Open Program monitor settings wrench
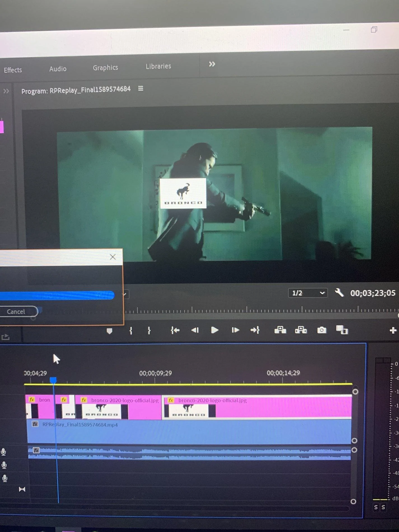Image resolution: width=399 pixels, height=532 pixels. coord(339,293)
